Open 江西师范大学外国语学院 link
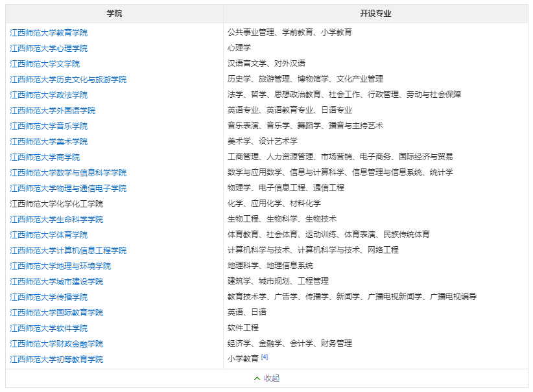This screenshot has height=392, width=533. [x=53, y=111]
